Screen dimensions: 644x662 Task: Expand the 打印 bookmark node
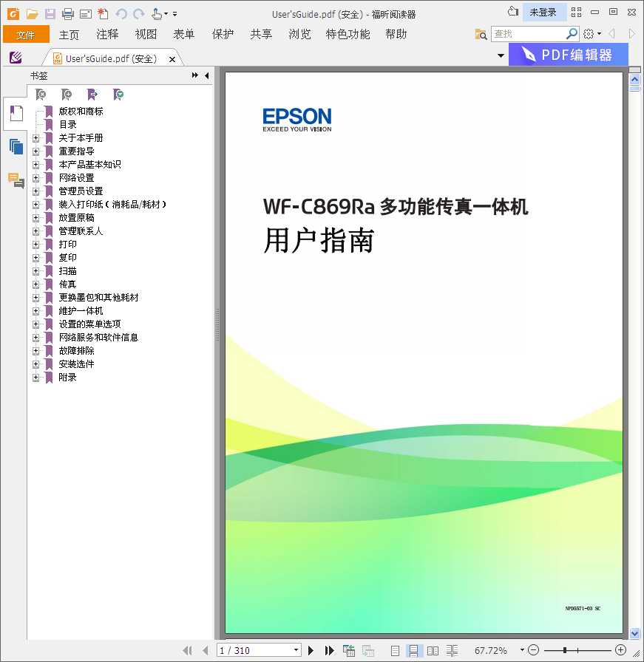pos(36,245)
